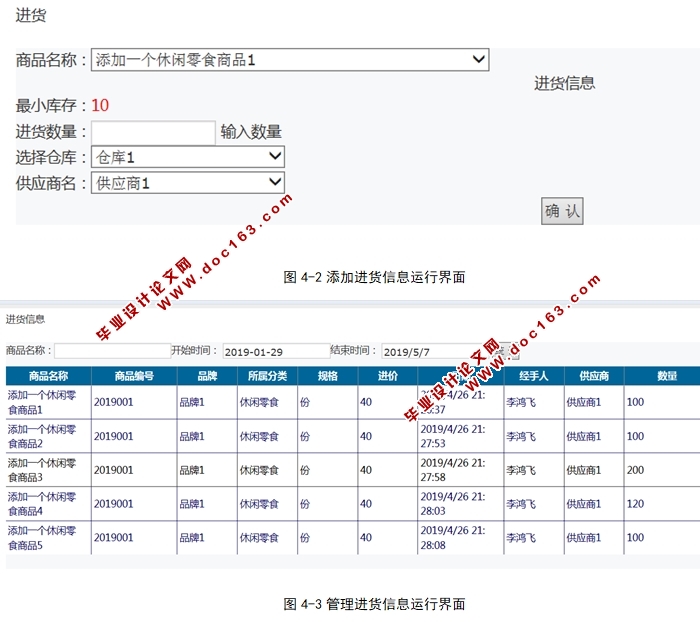The width and height of the screenshot is (700, 622).
Task: Click the time cell 2019/4/26 21:28:08
Action: coord(461,538)
